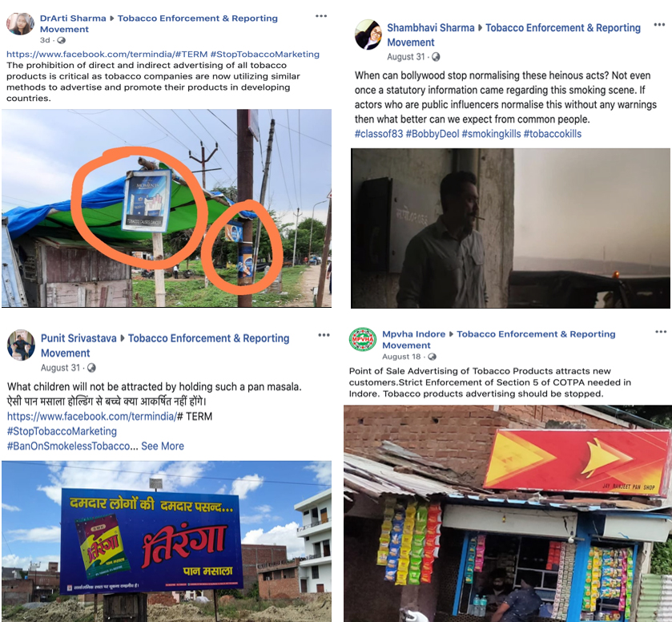672x622 pixels.
Task: Open three-dot menu on Mpvha Indore's post
Action: click(661, 332)
